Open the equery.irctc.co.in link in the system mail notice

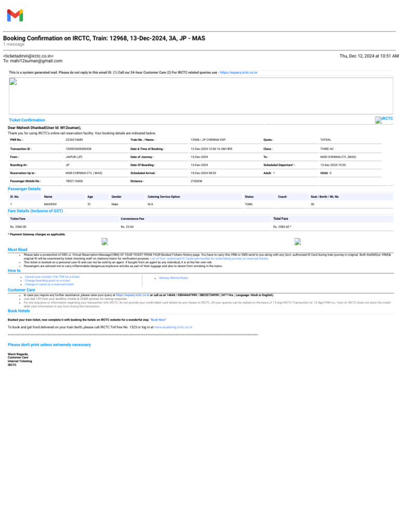click(238, 73)
